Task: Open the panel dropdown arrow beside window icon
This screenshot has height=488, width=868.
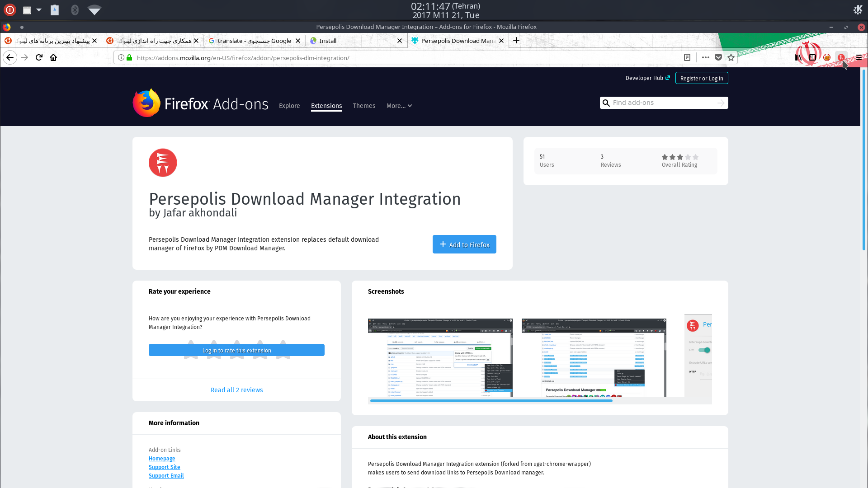Action: coord(39,9)
